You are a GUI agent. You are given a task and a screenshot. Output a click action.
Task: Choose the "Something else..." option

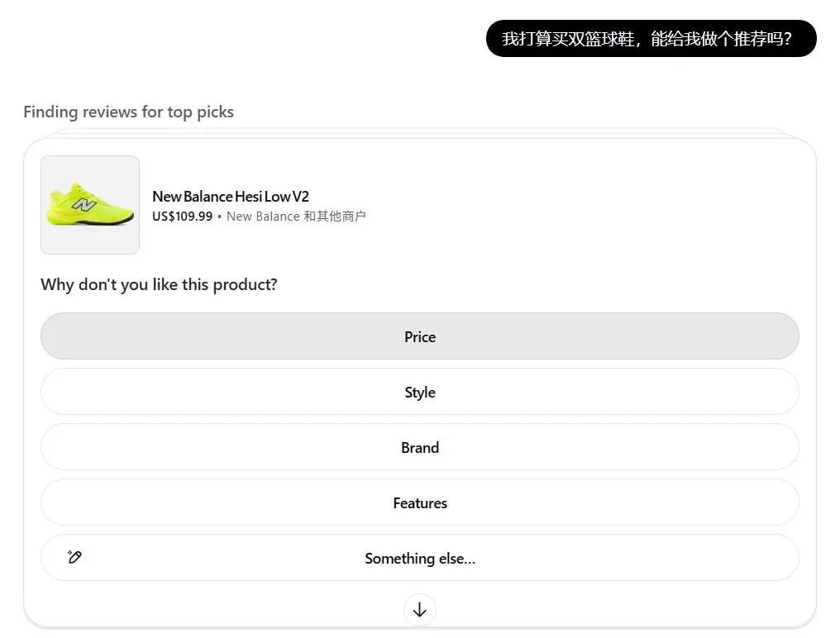click(419, 558)
